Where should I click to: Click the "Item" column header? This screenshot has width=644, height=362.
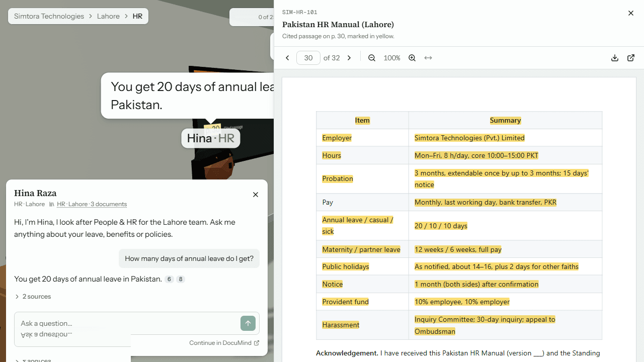click(x=362, y=120)
